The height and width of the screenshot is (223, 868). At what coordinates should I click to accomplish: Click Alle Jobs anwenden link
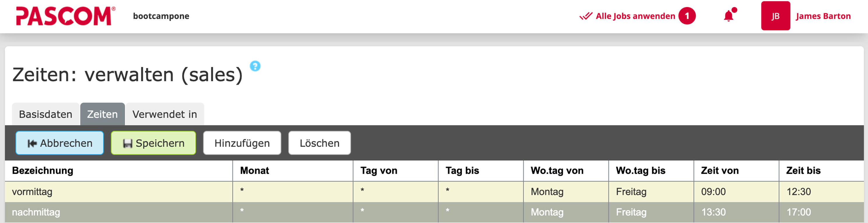coord(635,16)
